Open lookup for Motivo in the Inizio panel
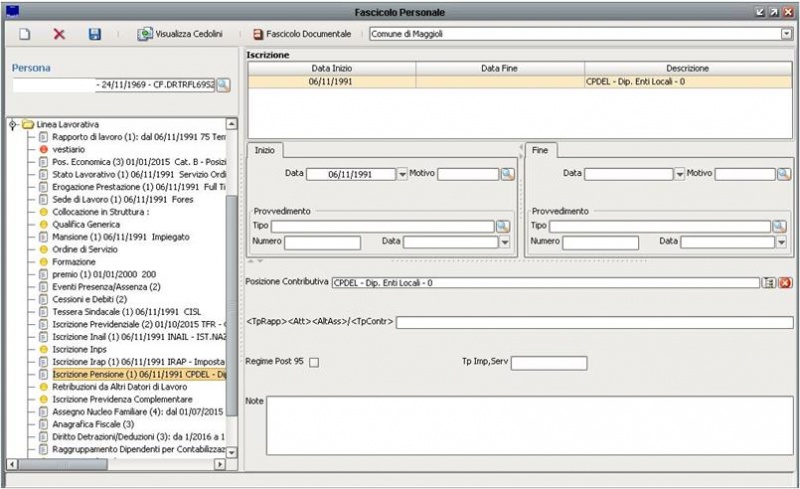Image resolution: width=800 pixels, height=489 pixels. (507, 174)
